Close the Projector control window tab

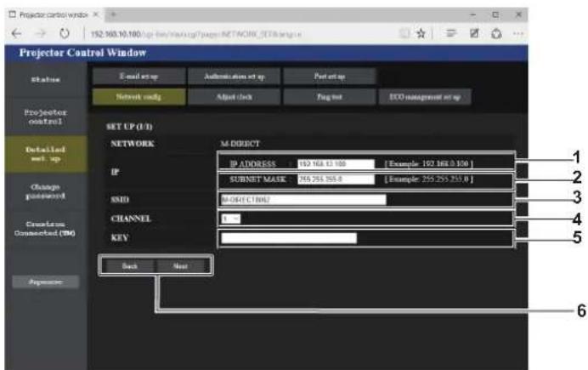pos(96,14)
